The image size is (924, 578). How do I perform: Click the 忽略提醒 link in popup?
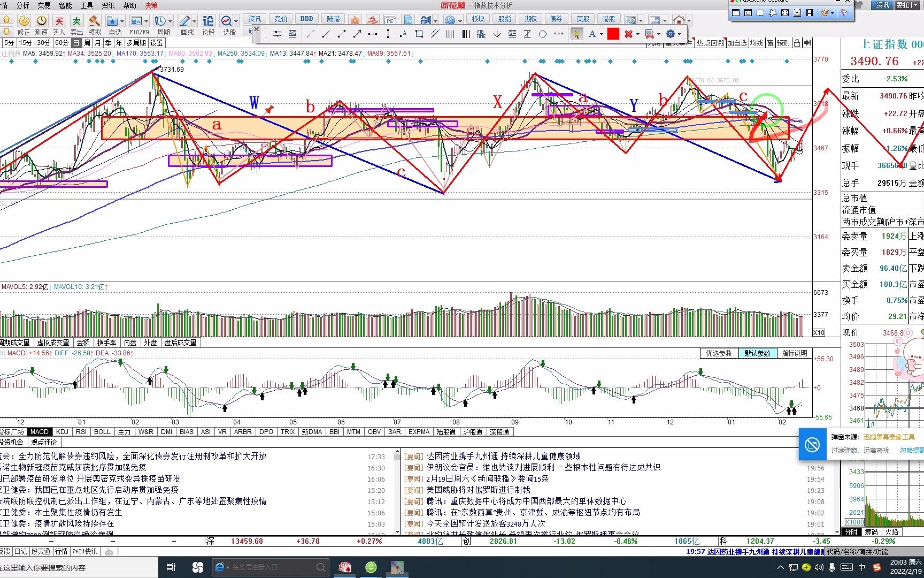(x=912, y=451)
